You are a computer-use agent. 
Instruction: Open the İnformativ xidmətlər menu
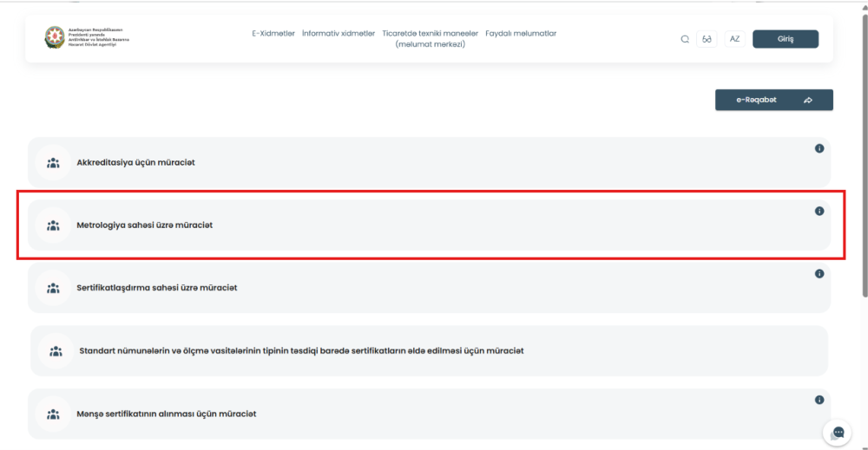pos(339,34)
